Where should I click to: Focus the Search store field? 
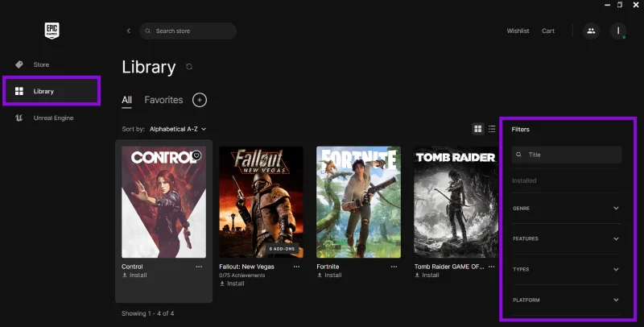tap(188, 31)
